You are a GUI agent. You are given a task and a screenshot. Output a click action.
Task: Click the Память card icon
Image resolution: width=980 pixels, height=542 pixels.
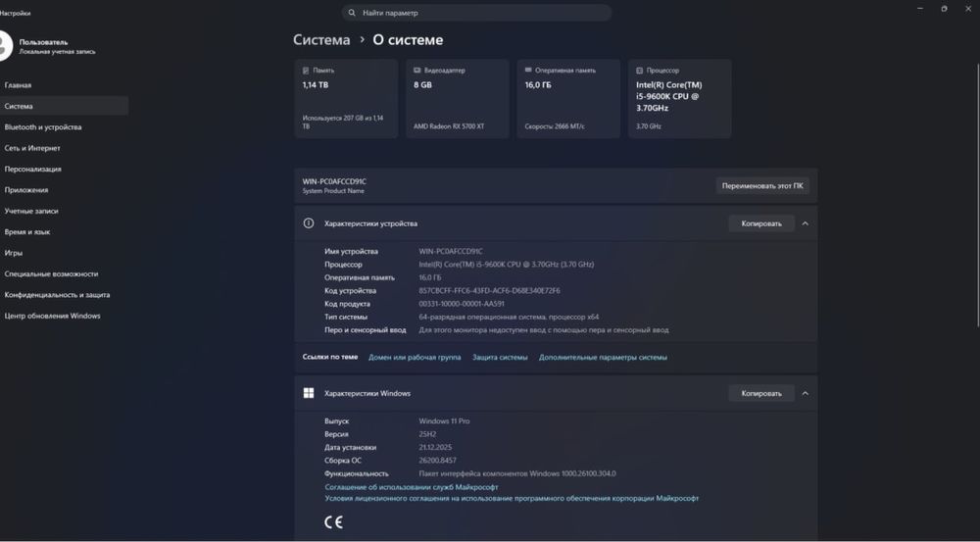[x=306, y=71]
